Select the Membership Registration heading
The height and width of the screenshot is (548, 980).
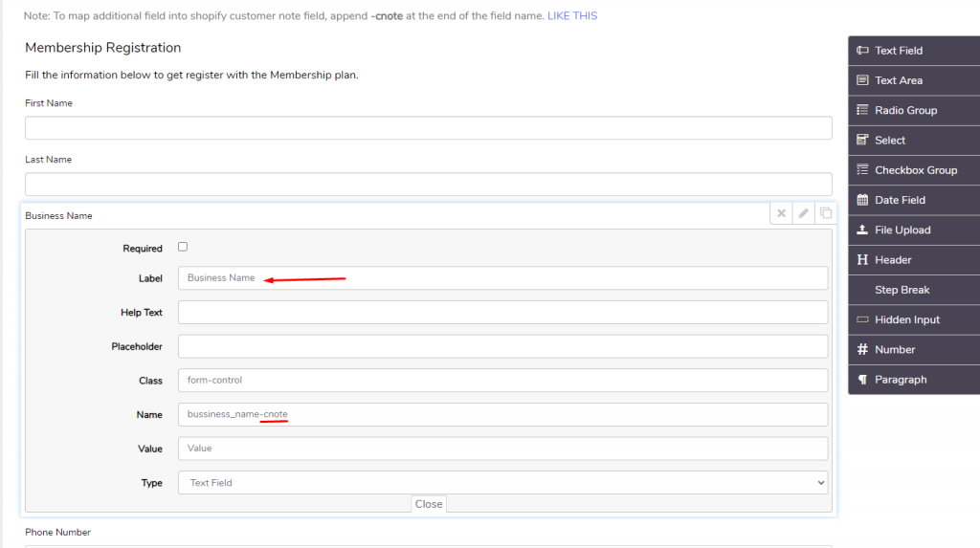(x=103, y=48)
